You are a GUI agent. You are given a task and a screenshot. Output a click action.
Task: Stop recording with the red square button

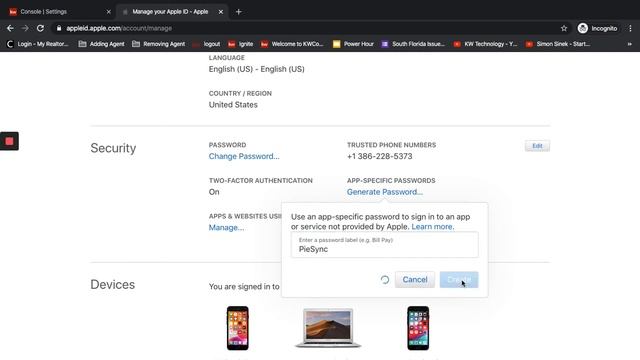pos(9,141)
